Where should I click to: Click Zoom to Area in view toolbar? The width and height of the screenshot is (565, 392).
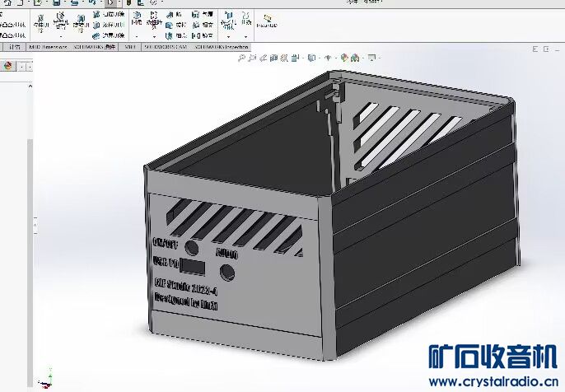252,58
